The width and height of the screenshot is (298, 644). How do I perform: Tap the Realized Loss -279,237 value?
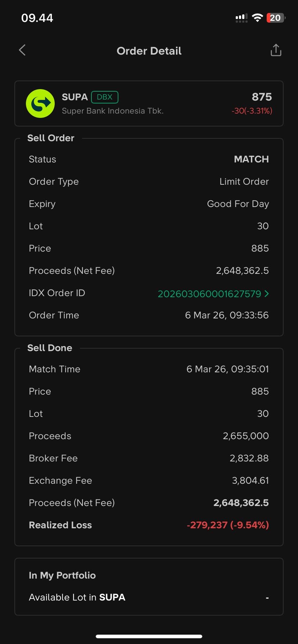(x=228, y=525)
